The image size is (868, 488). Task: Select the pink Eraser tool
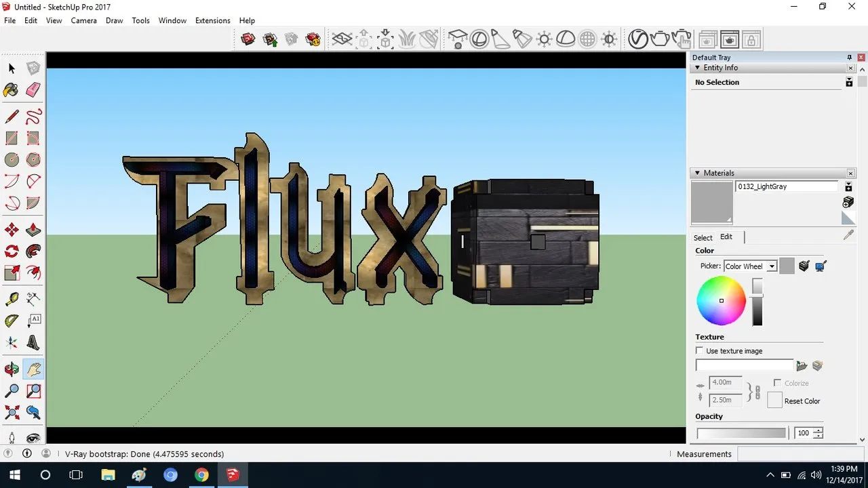[x=33, y=90]
